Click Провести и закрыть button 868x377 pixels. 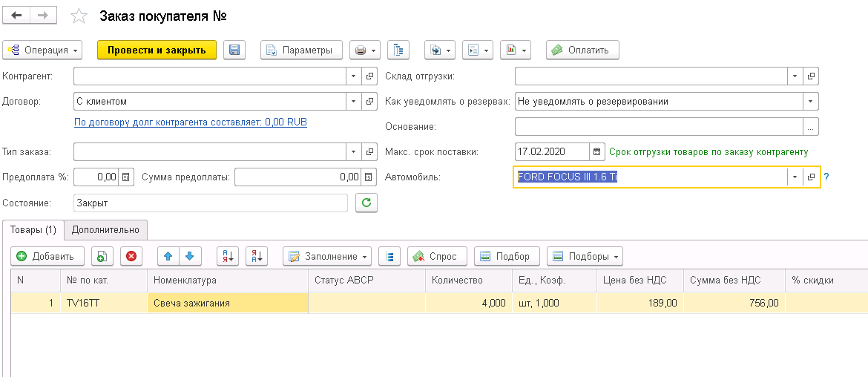tap(157, 50)
